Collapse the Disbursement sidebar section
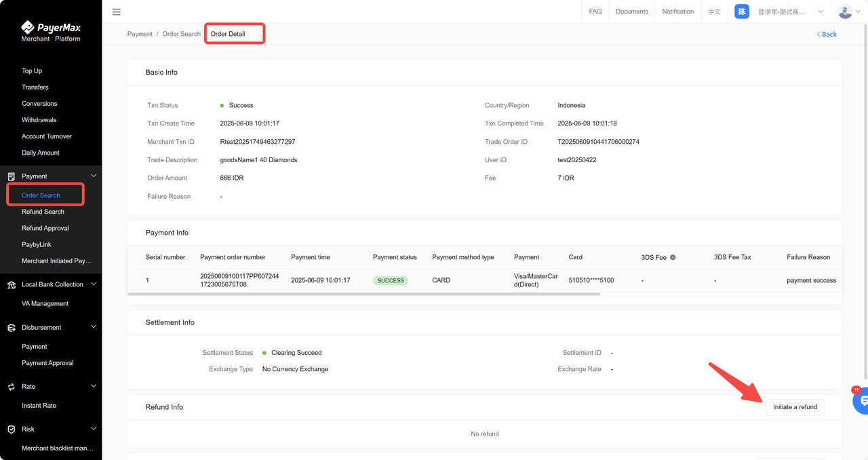This screenshot has height=460, width=868. [94, 328]
